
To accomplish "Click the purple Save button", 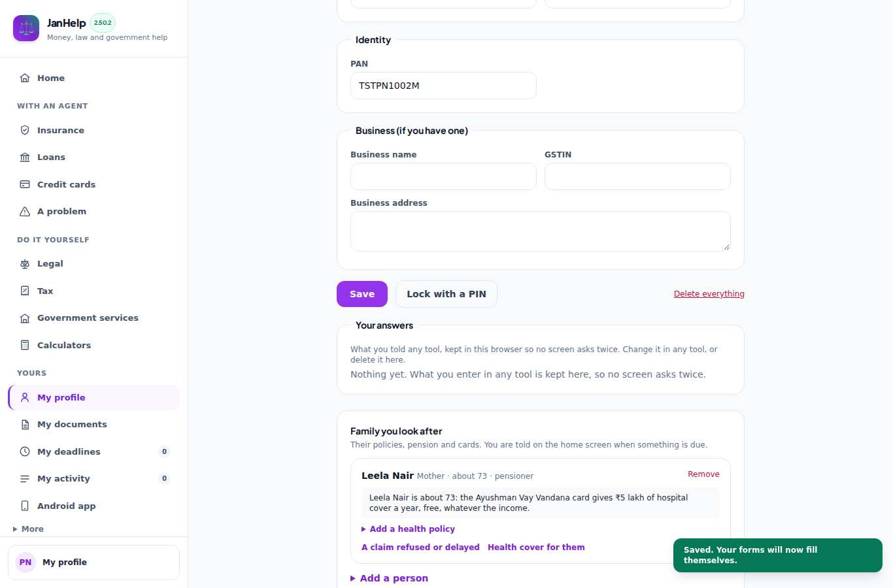I will coord(362,294).
